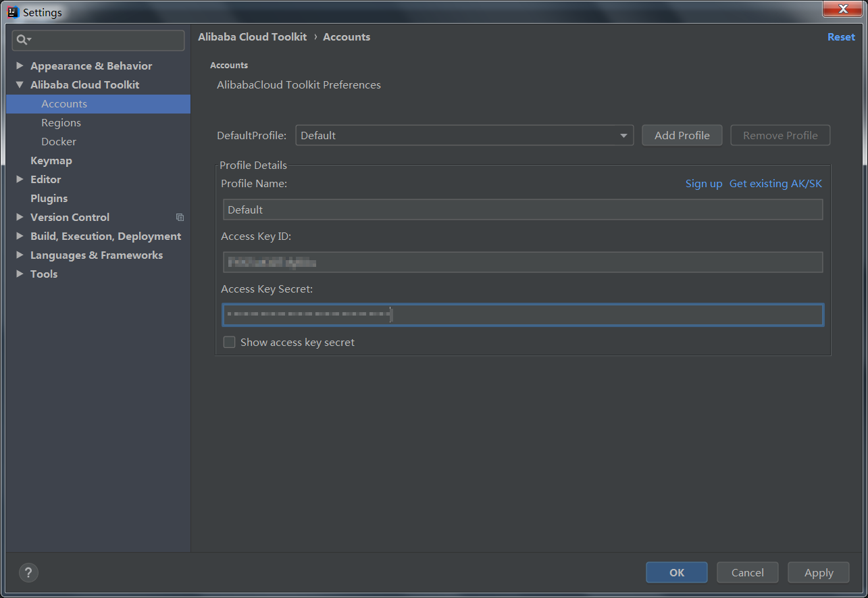Select Accounts in the settings tree
868x598 pixels.
(98, 104)
